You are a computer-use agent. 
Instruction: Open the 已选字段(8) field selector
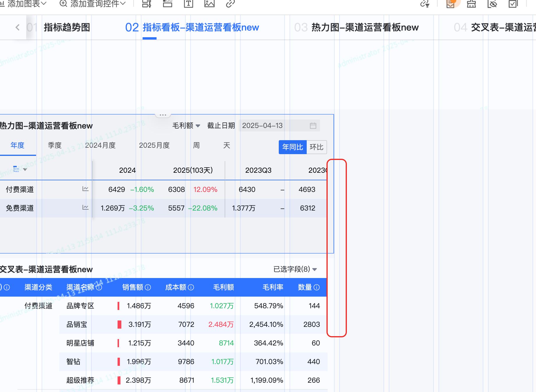295,269
